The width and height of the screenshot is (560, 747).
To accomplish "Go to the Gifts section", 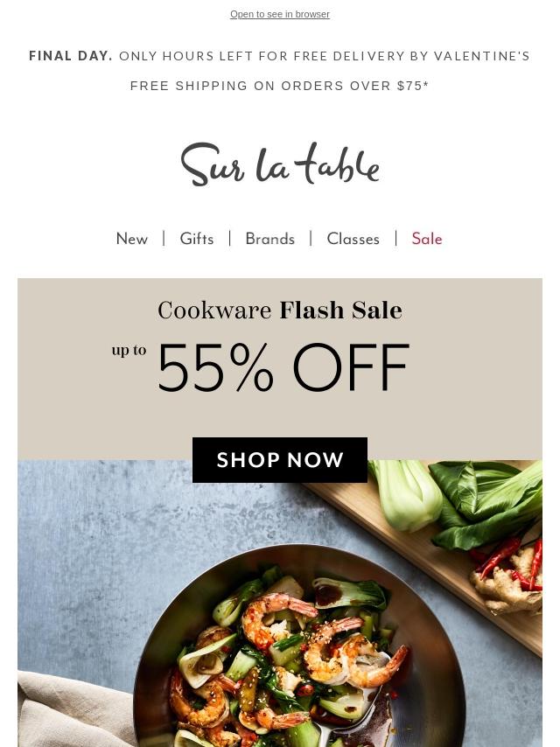I will 196,239.
